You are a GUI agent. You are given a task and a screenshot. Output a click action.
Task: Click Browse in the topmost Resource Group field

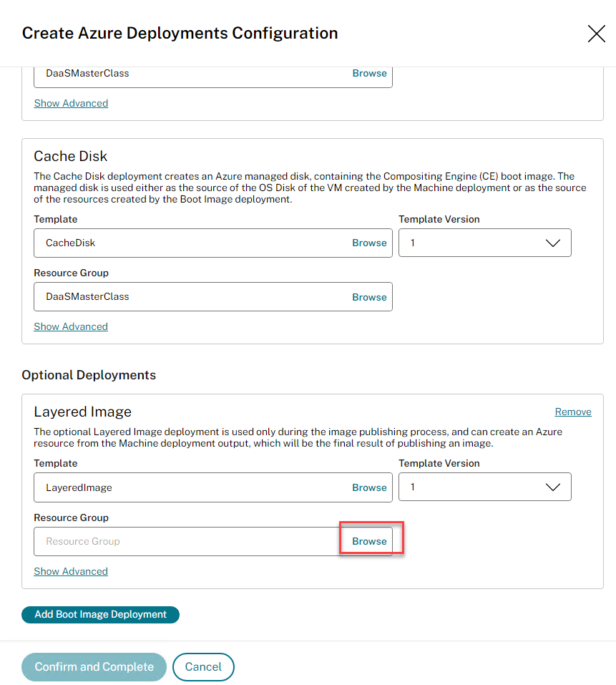click(x=369, y=73)
